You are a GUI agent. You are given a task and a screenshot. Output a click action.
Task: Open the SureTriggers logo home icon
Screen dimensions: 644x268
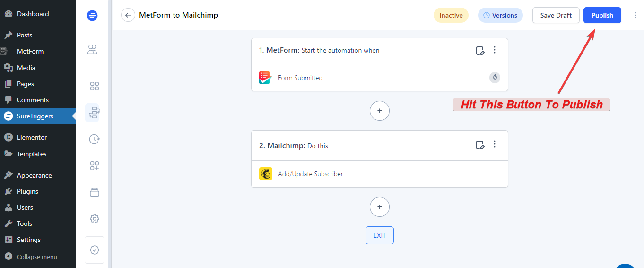(x=92, y=16)
